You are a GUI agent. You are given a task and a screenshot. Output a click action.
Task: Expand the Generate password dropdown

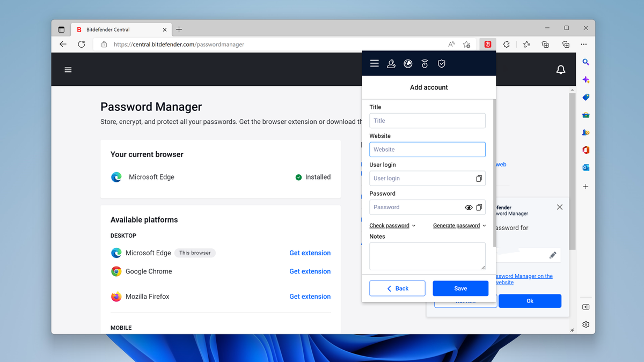point(459,225)
